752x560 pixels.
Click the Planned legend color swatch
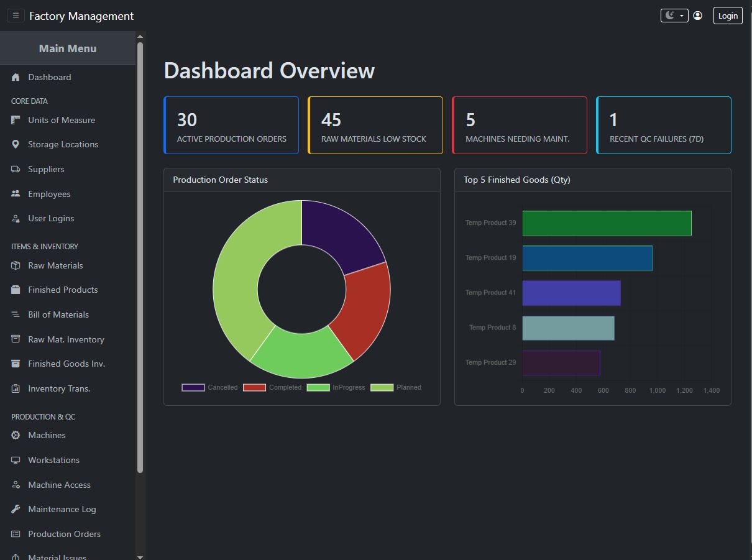click(x=382, y=387)
